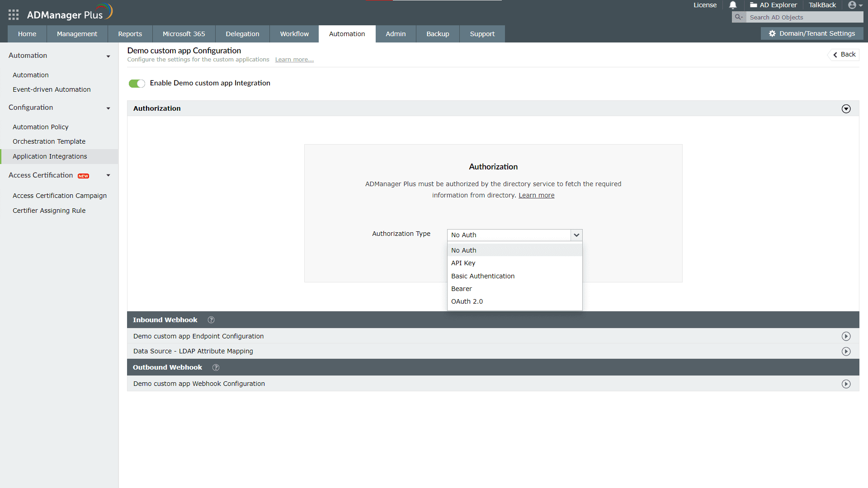Toggle Enable Demo custom app Integration switch
Viewport: 868px width, 488px height.
(137, 83)
